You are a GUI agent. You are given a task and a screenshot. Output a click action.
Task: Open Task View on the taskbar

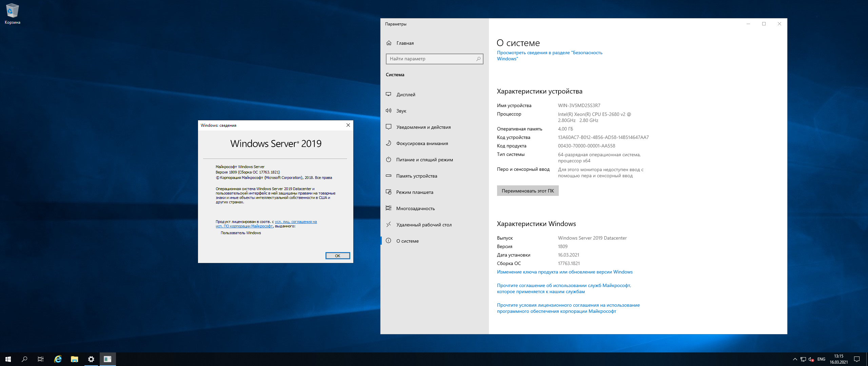pos(41,359)
